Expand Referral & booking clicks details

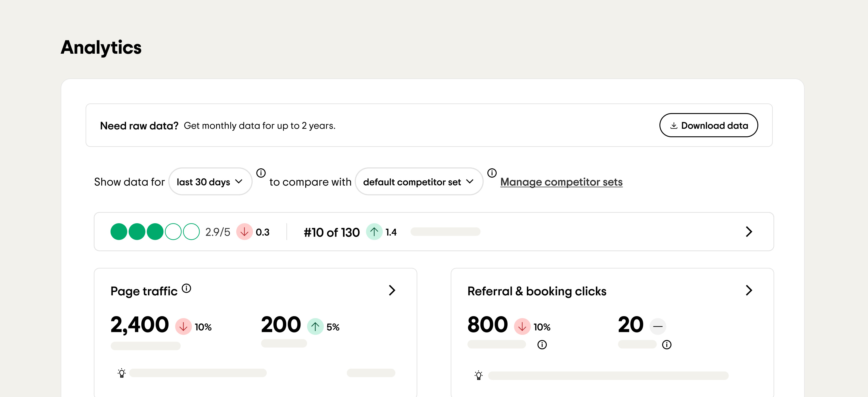tap(749, 291)
